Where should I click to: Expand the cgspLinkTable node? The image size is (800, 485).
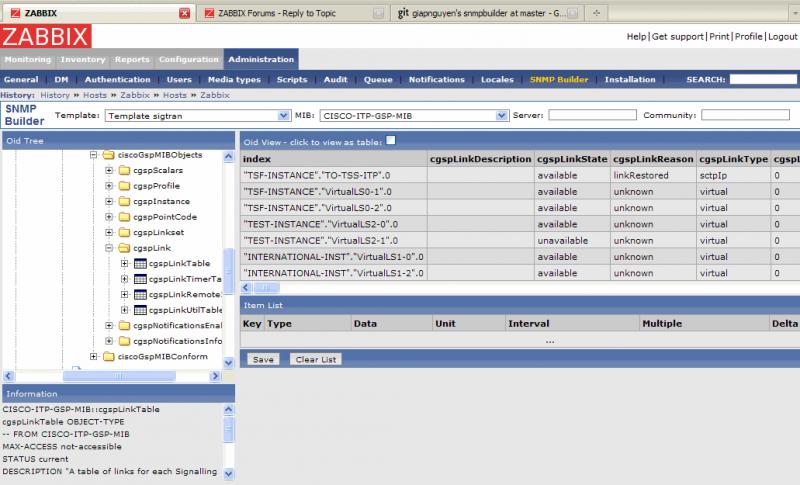124,264
